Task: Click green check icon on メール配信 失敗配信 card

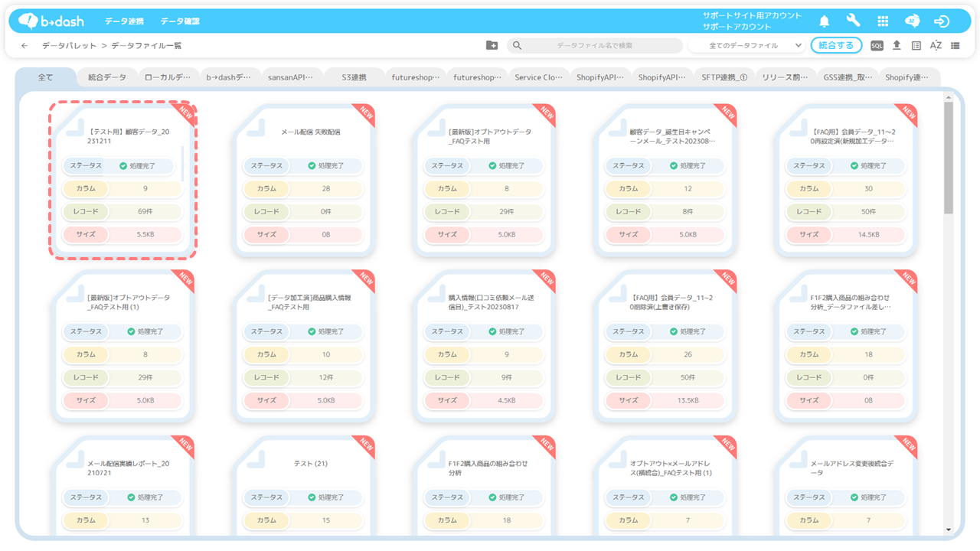Action: click(x=312, y=165)
